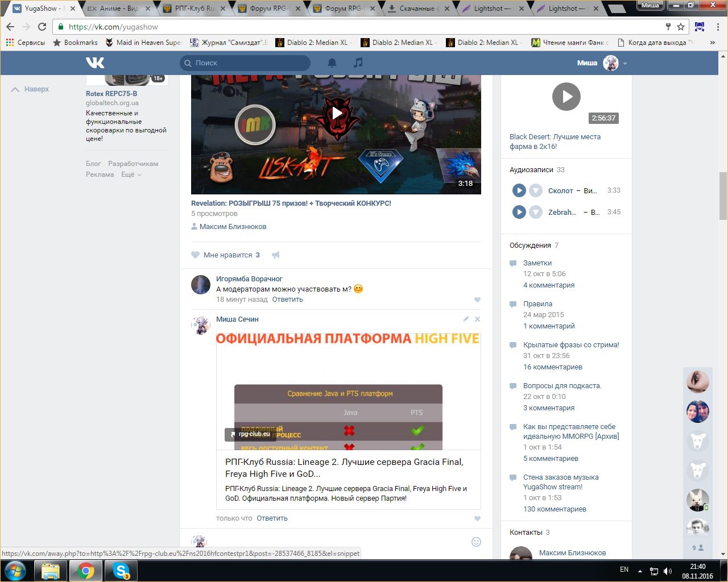
Task: Edit Миша Сечин's comment with the pencil
Action: (466, 319)
